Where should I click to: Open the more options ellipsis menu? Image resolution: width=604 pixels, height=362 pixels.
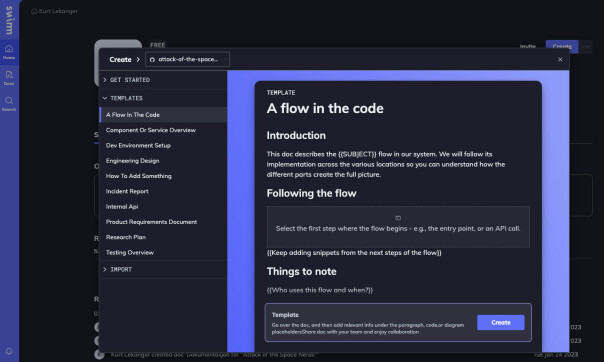coord(586,47)
